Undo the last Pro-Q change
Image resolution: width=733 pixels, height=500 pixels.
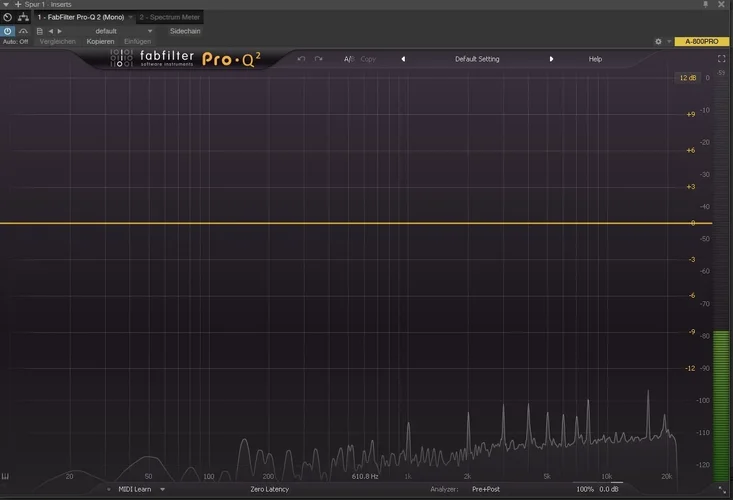coord(302,59)
